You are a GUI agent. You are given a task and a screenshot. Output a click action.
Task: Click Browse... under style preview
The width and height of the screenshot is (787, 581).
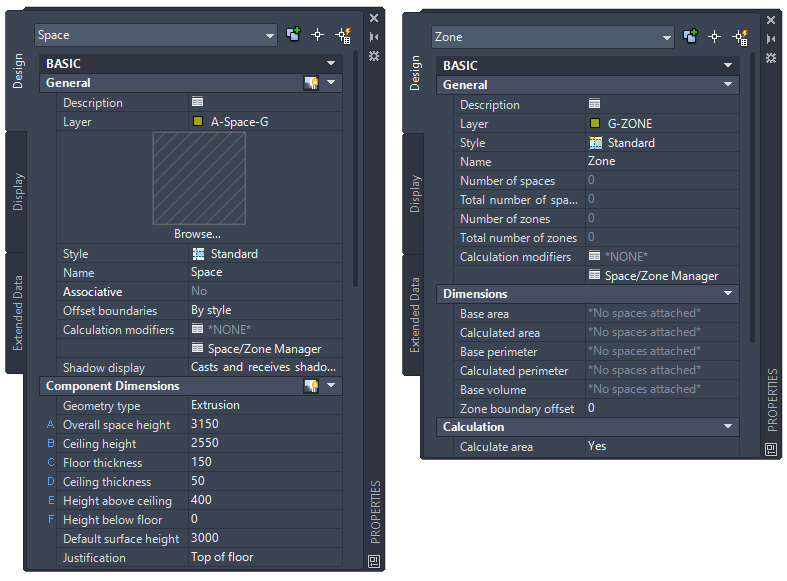(197, 234)
